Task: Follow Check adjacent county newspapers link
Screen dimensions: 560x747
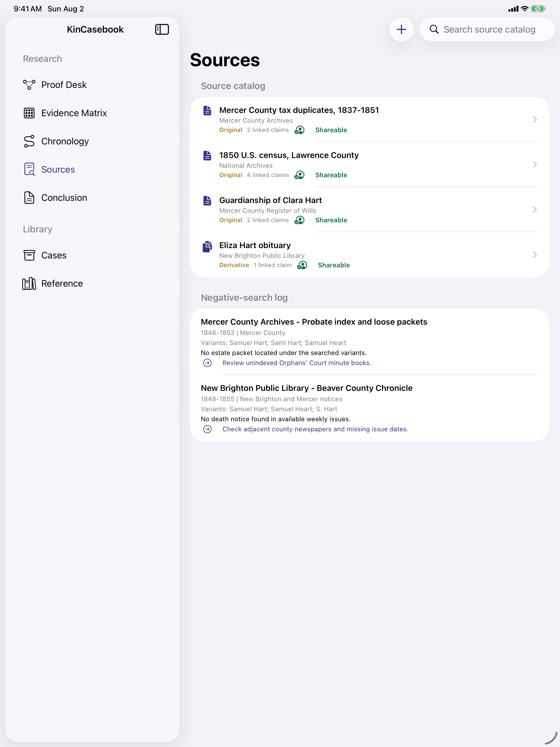Action: pyautogui.click(x=315, y=429)
